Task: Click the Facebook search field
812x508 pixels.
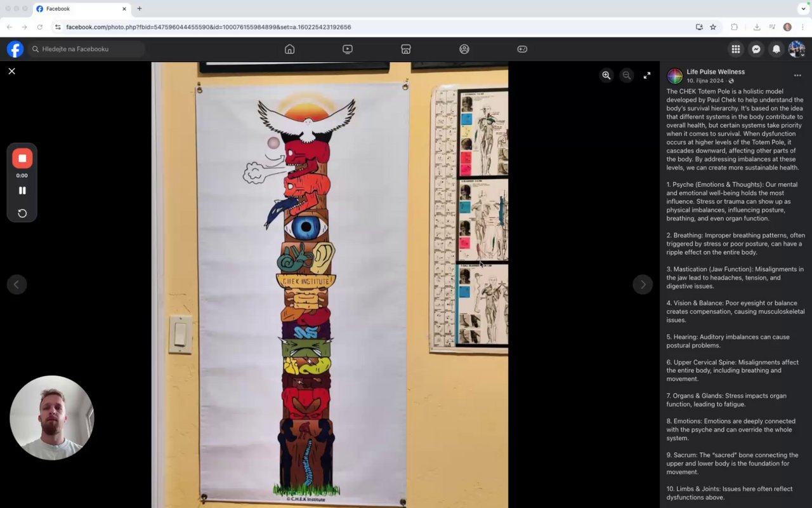Action: coord(87,49)
